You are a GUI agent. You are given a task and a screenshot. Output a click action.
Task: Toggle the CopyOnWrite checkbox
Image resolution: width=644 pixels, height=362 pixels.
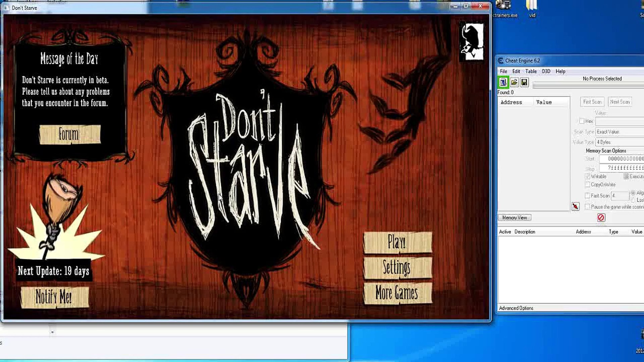(587, 185)
